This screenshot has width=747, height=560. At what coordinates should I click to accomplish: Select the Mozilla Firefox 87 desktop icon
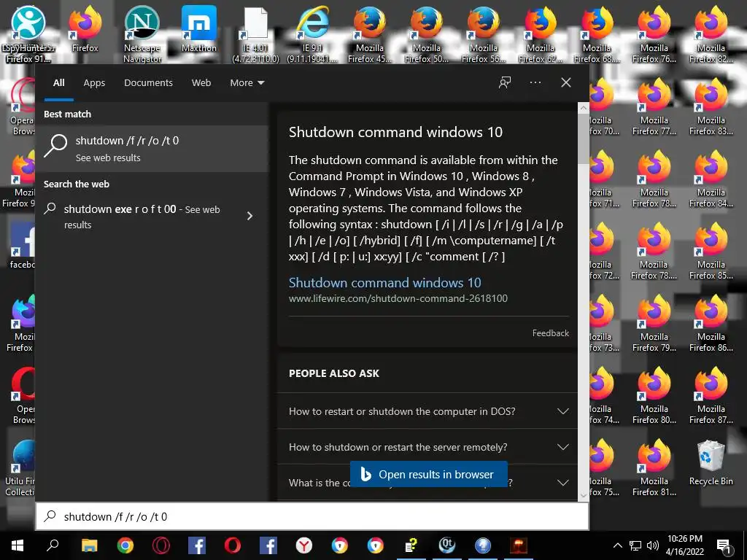[711, 396]
